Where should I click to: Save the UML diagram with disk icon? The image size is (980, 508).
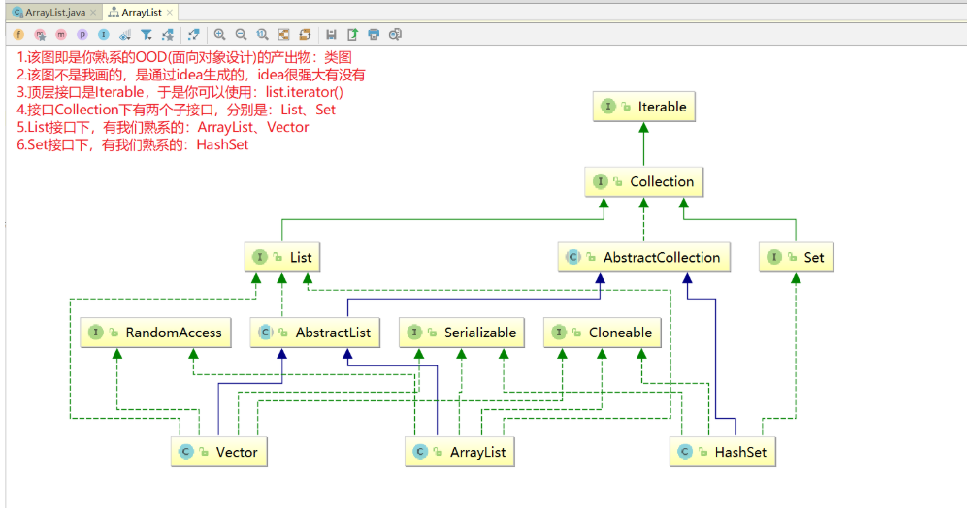pyautogui.click(x=331, y=34)
